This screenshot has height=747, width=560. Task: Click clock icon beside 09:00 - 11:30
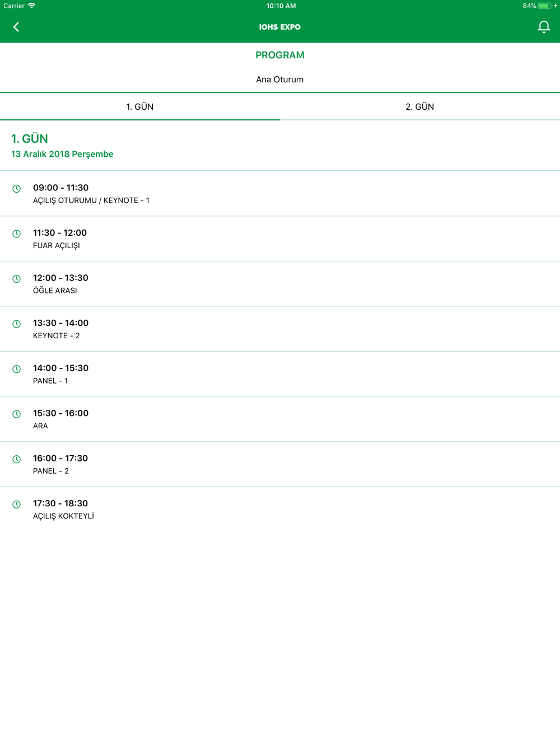coord(17,189)
